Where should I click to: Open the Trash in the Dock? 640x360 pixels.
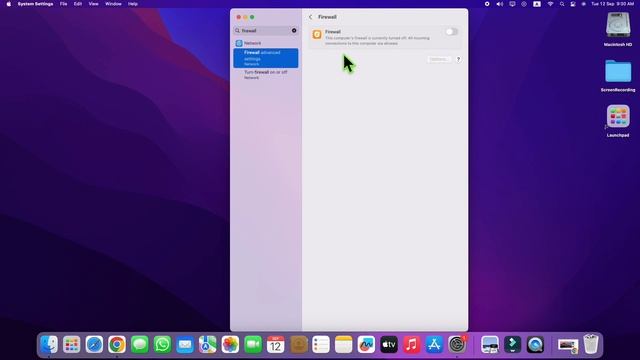[x=591, y=345]
